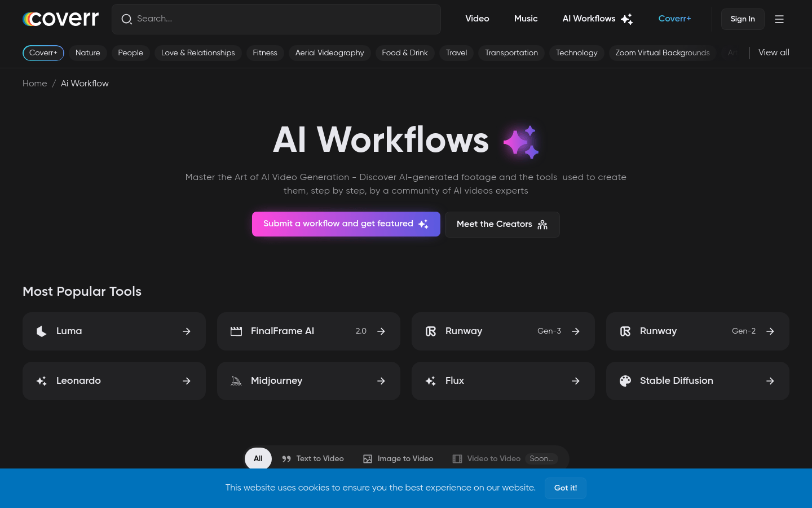This screenshot has width=812, height=508.
Task: Click View all categories link
Action: point(774,52)
